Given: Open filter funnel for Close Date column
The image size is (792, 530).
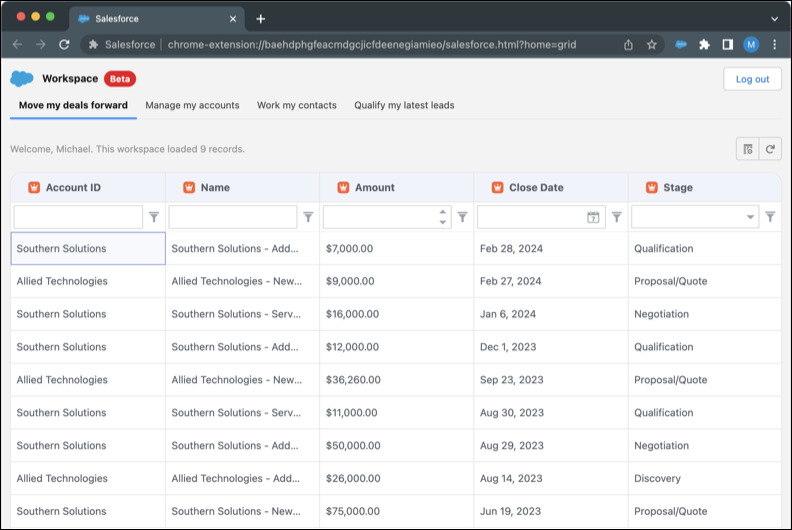Looking at the screenshot, I should click(x=617, y=217).
